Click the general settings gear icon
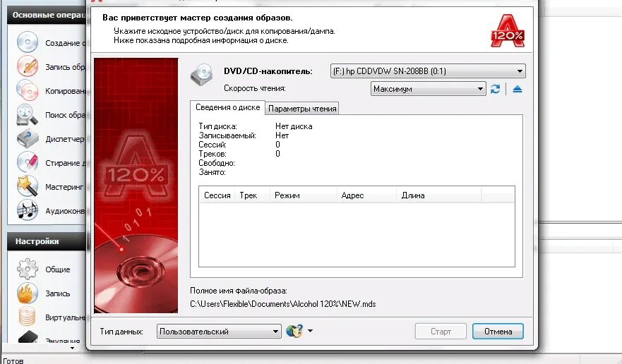Image resolution: width=622 pixels, height=364 pixels. pos(28,269)
